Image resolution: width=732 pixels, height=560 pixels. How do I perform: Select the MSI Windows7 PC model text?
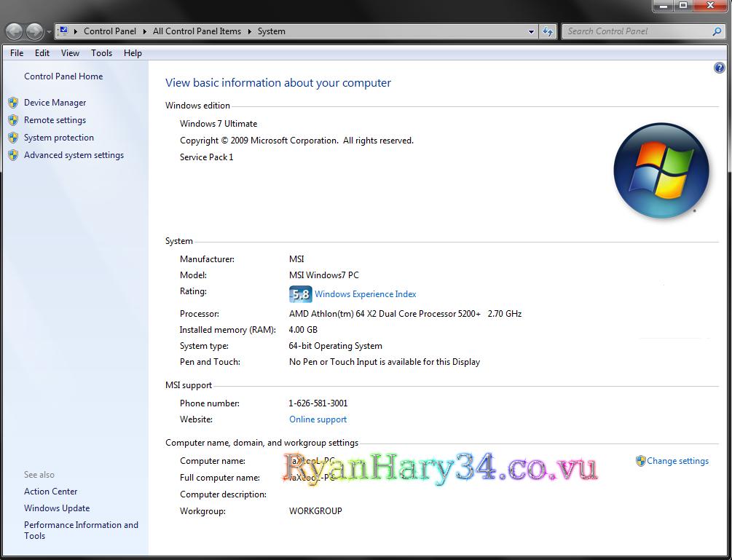click(x=324, y=275)
